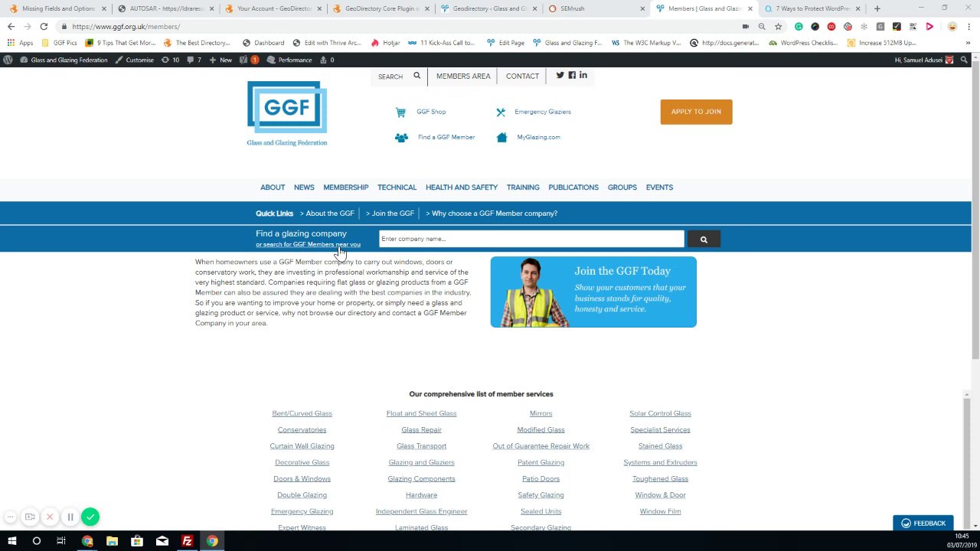Open the WordPress logo admin menu
This screenshot has width=980, height=551.
(8, 60)
